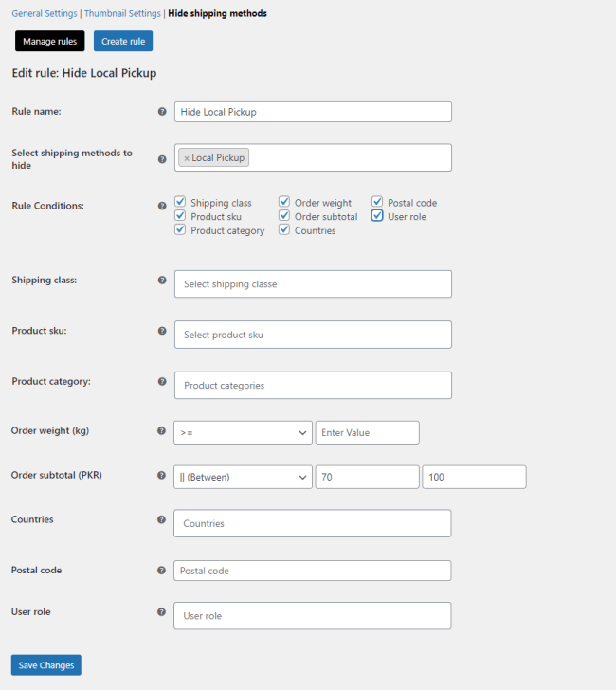Click the Save Changes button

coord(46,665)
